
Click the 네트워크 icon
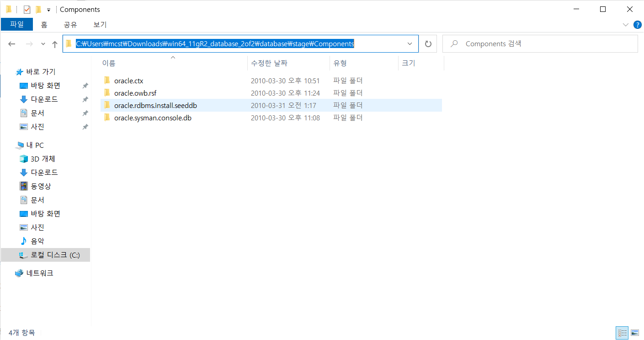[19, 273]
